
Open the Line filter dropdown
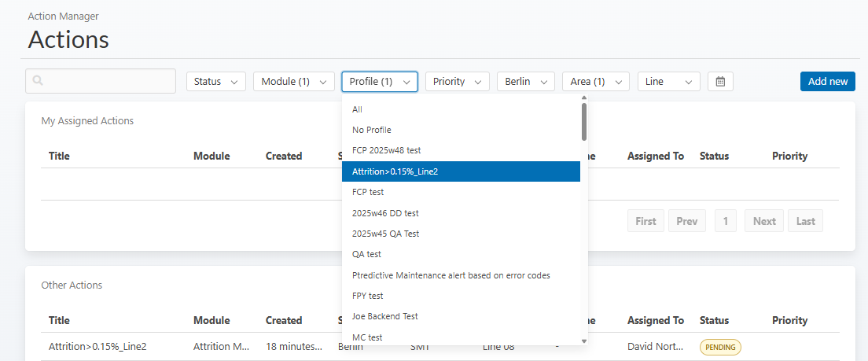pos(668,82)
